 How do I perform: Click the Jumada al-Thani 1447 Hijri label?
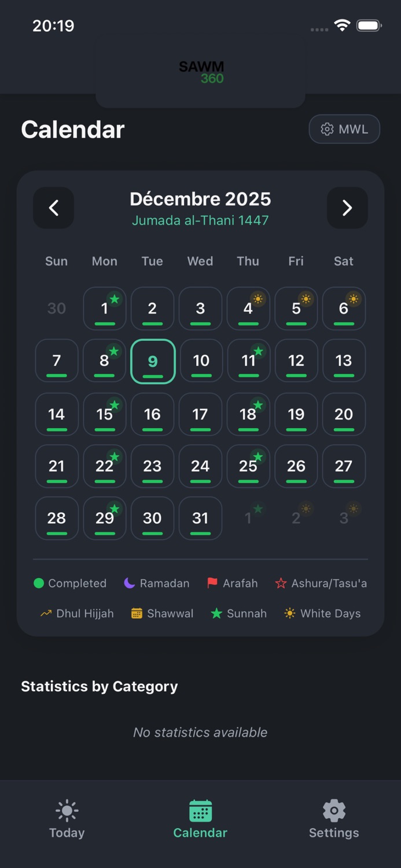point(200,220)
